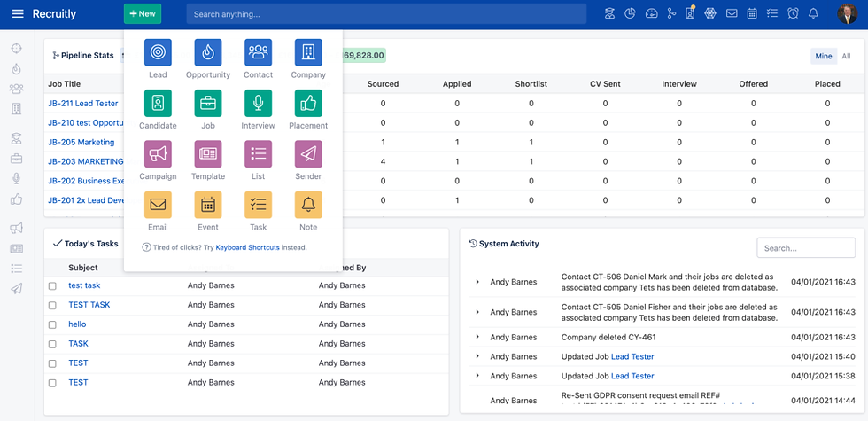Create a Placement from the popup
Viewport: 868px width, 421px height.
coord(308,104)
